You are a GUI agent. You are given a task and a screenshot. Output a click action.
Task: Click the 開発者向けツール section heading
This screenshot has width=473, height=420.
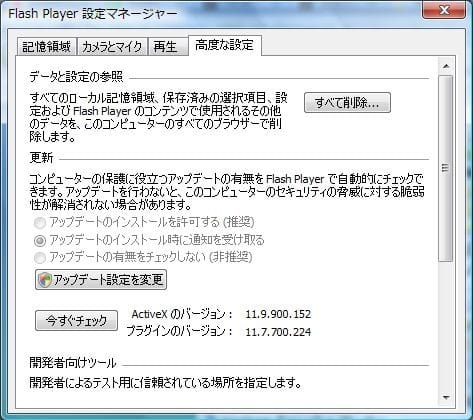(73, 363)
